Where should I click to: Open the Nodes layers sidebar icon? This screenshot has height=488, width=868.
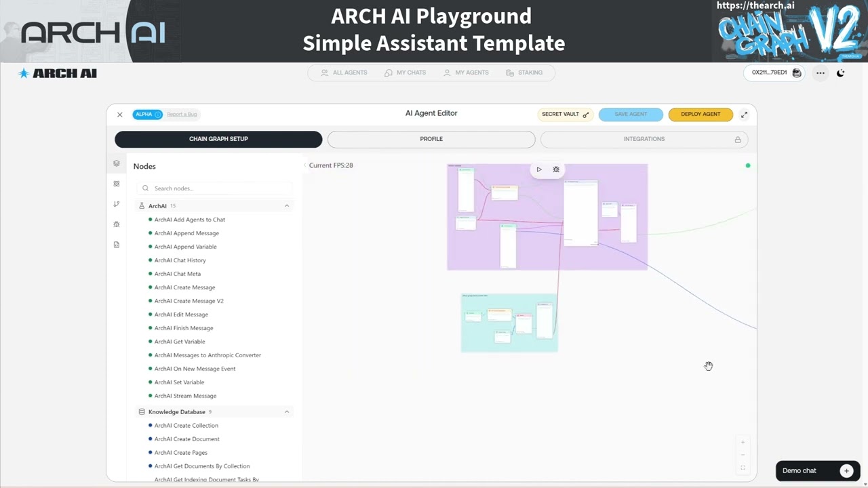click(x=117, y=163)
